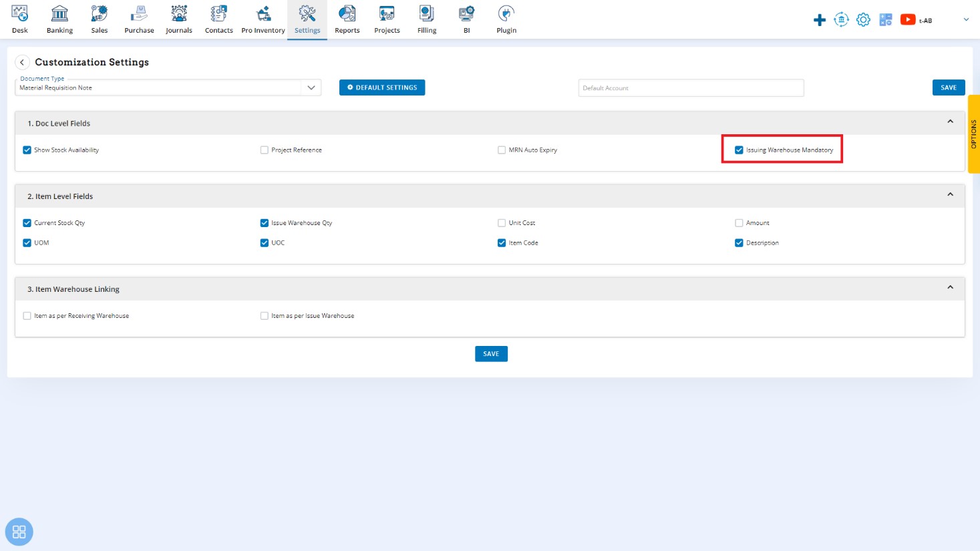Toggle UOC checkbox

click(x=265, y=243)
